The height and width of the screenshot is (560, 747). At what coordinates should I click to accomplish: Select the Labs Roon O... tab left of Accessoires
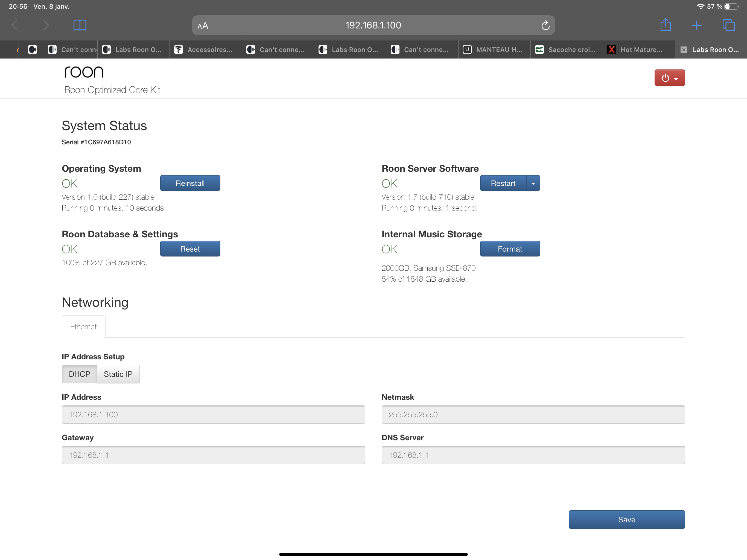click(x=133, y=50)
